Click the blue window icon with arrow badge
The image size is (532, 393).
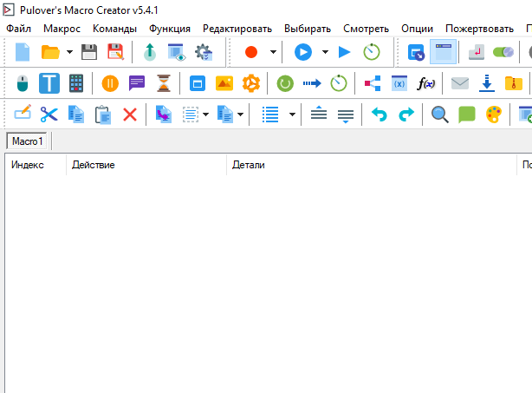pos(416,52)
